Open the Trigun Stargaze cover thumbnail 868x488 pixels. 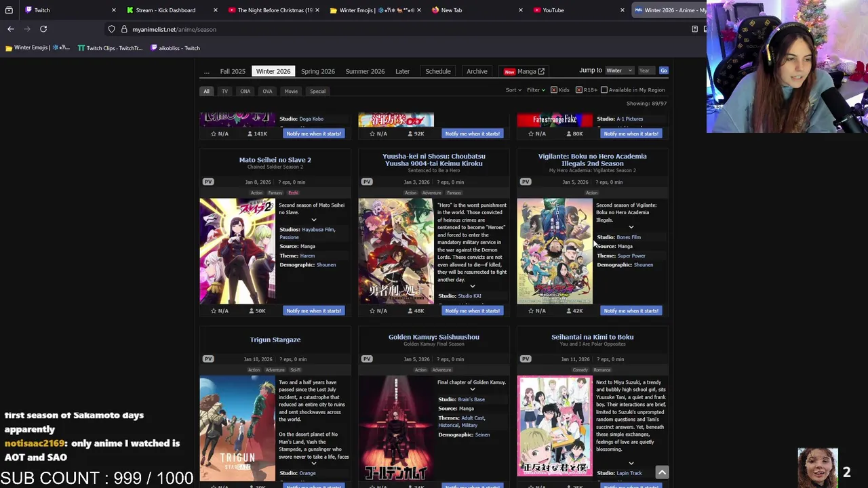[x=237, y=428]
